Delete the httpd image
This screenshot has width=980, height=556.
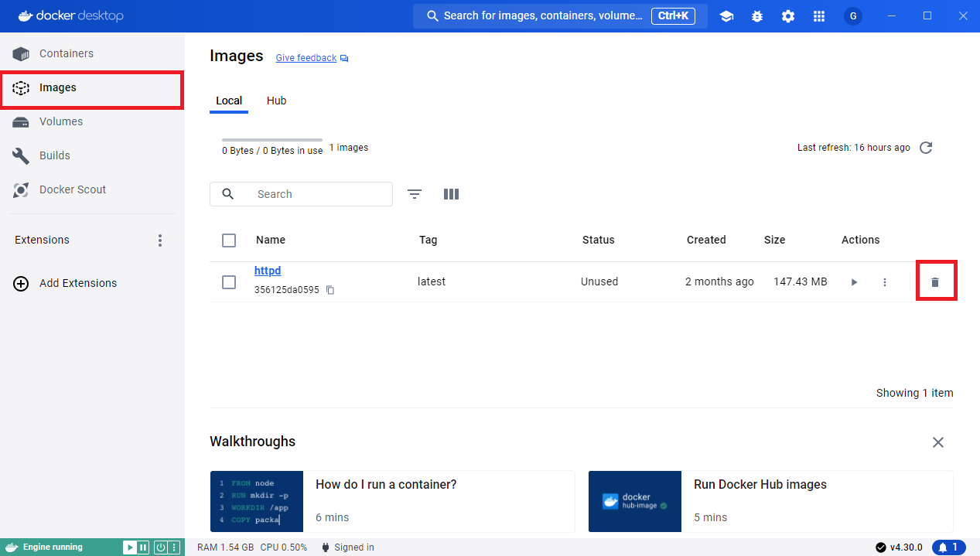pyautogui.click(x=935, y=282)
